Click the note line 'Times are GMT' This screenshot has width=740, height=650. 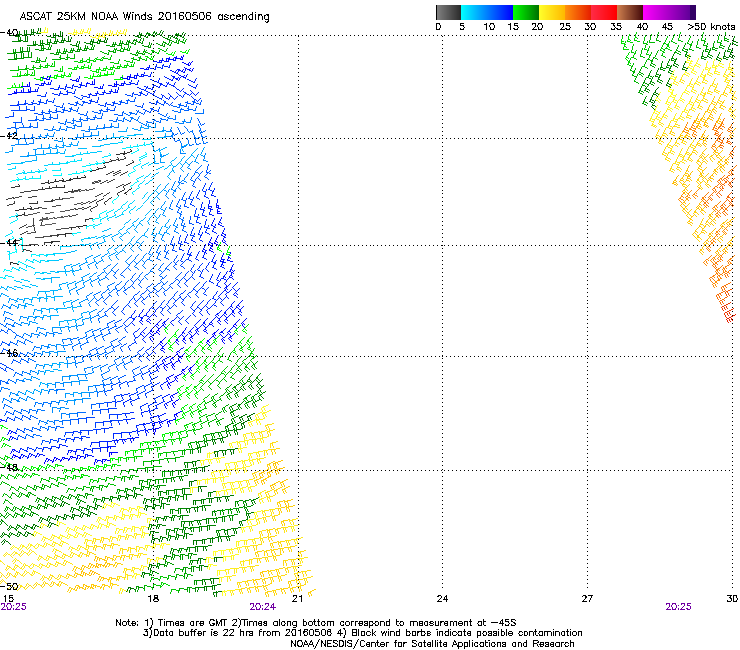[x=192, y=623]
